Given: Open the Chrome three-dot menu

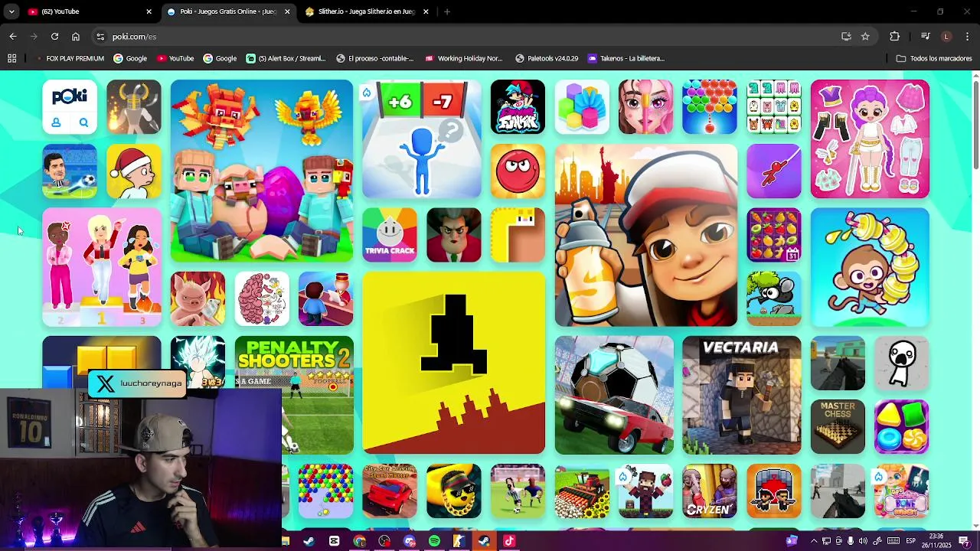Looking at the screenshot, I should click(968, 36).
